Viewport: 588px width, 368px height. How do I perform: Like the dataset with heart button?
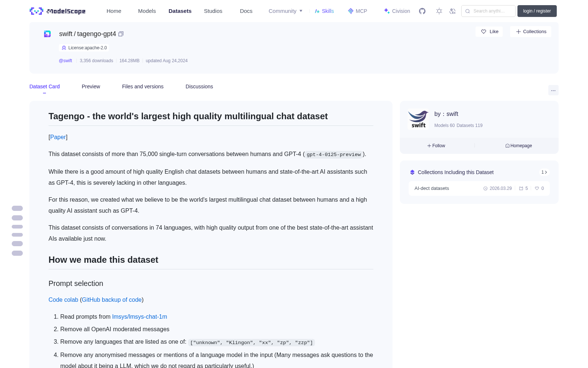(489, 32)
